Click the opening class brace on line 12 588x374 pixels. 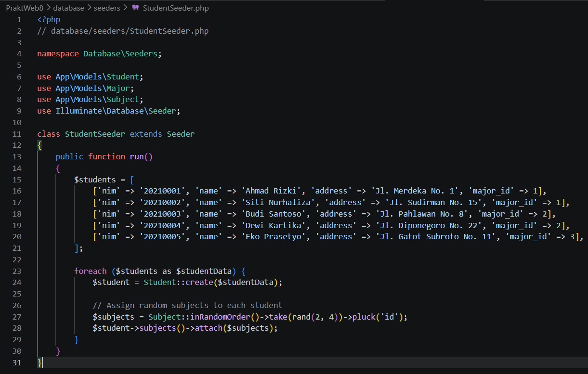point(39,145)
